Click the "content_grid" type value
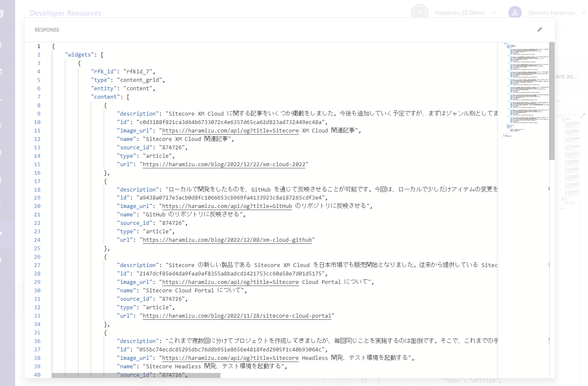 [140, 80]
